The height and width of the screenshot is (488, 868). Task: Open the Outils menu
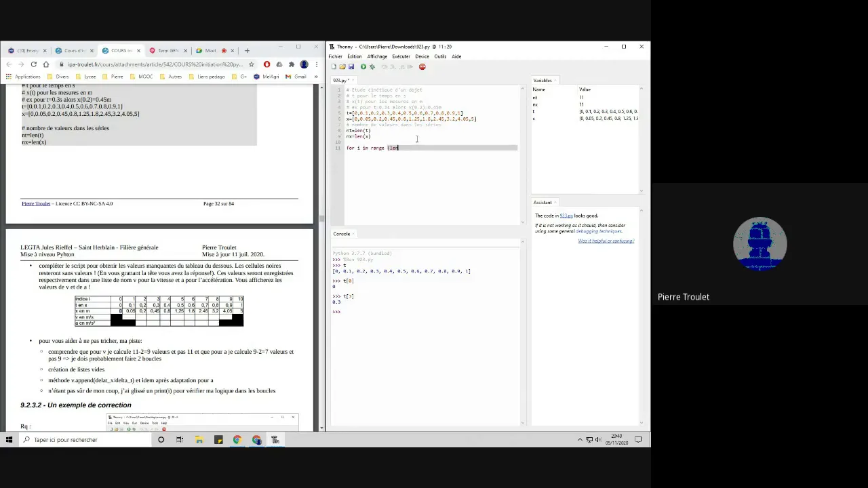(x=441, y=56)
